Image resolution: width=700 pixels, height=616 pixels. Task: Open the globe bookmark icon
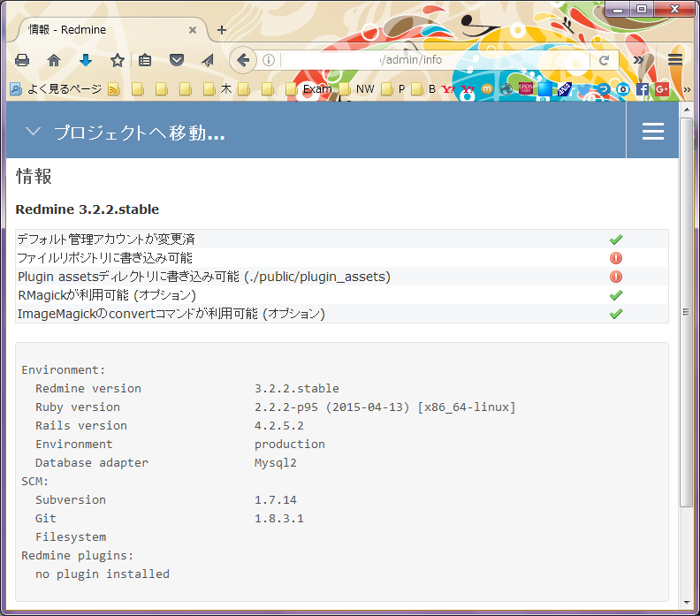(x=506, y=89)
